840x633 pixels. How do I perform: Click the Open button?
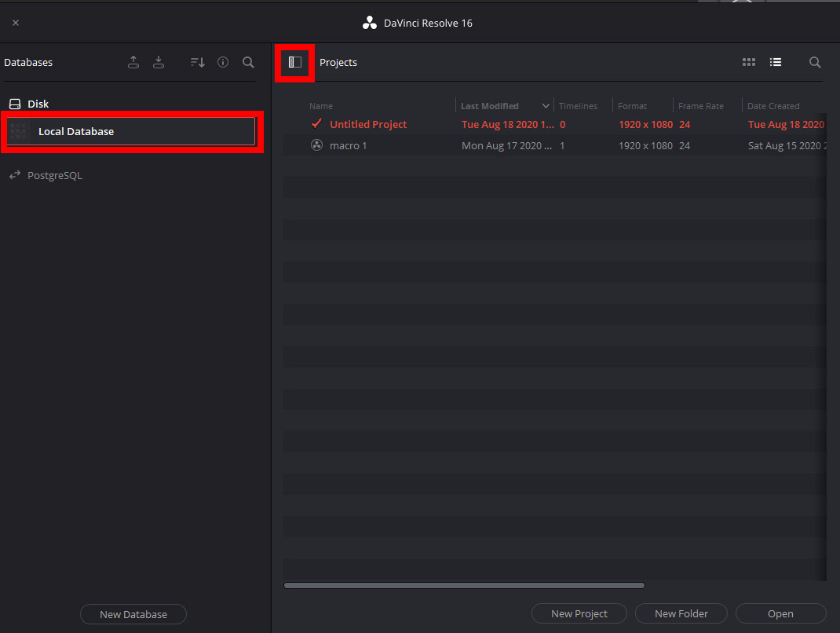(780, 613)
